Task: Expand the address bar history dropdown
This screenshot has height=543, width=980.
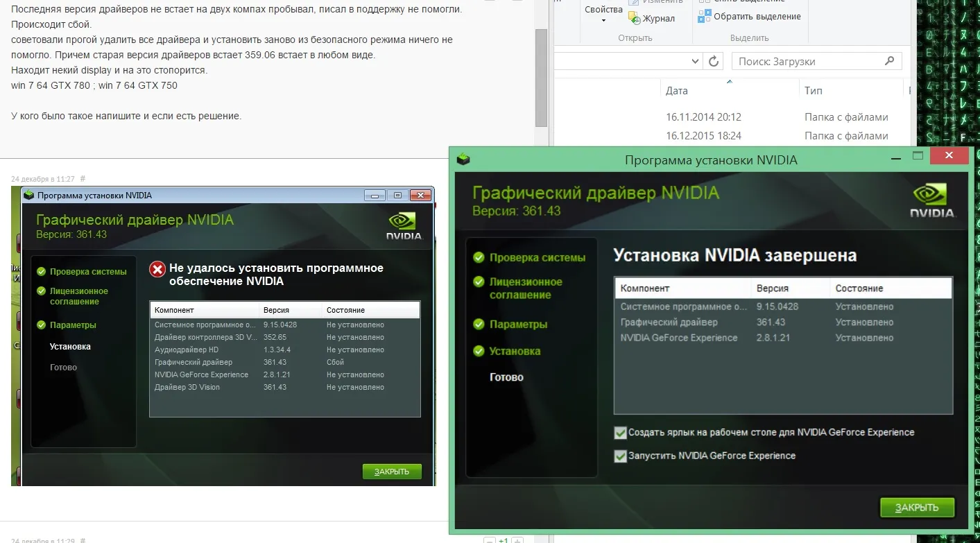Action: (696, 62)
